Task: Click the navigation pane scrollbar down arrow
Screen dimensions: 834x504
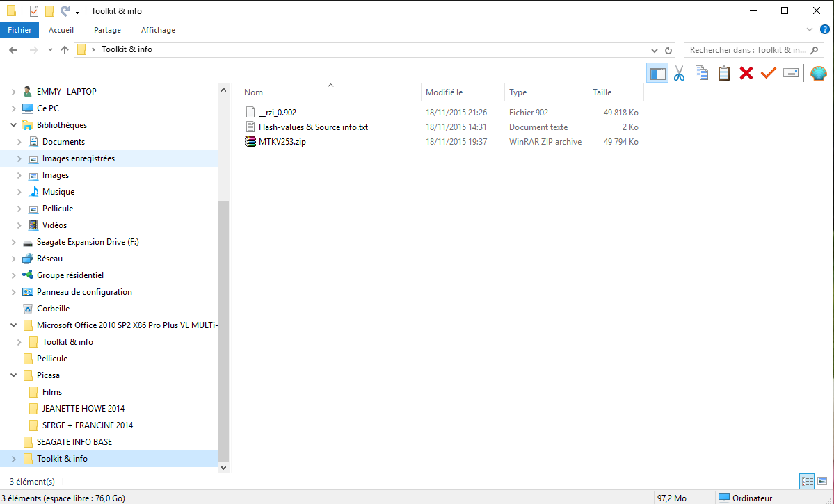Action: tap(223, 468)
